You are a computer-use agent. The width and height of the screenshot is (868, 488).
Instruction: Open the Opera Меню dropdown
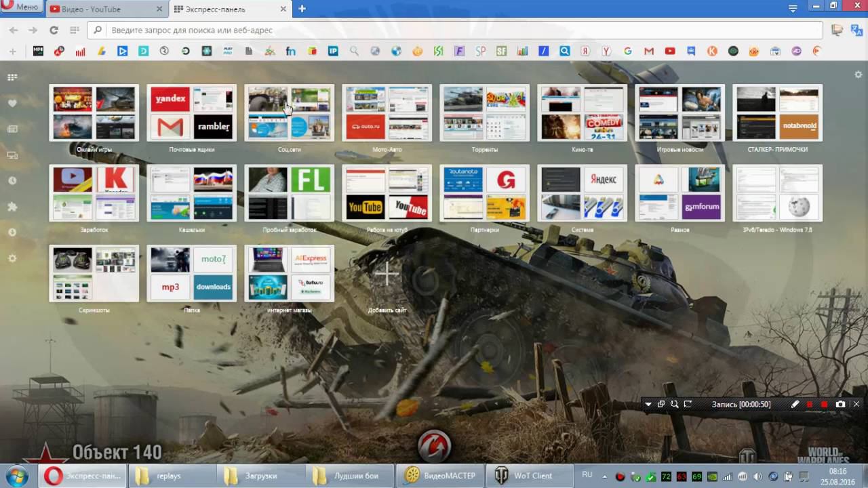(20, 7)
